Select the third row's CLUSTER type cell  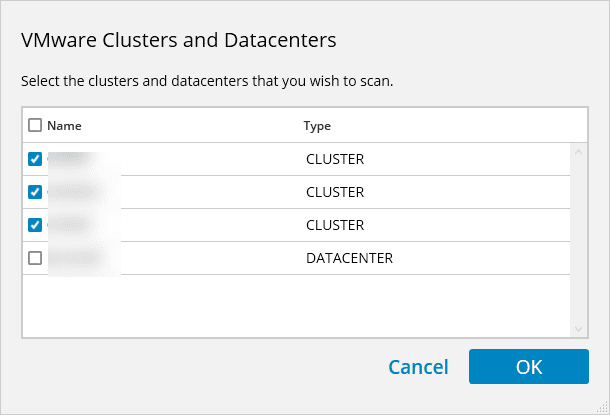pos(335,225)
